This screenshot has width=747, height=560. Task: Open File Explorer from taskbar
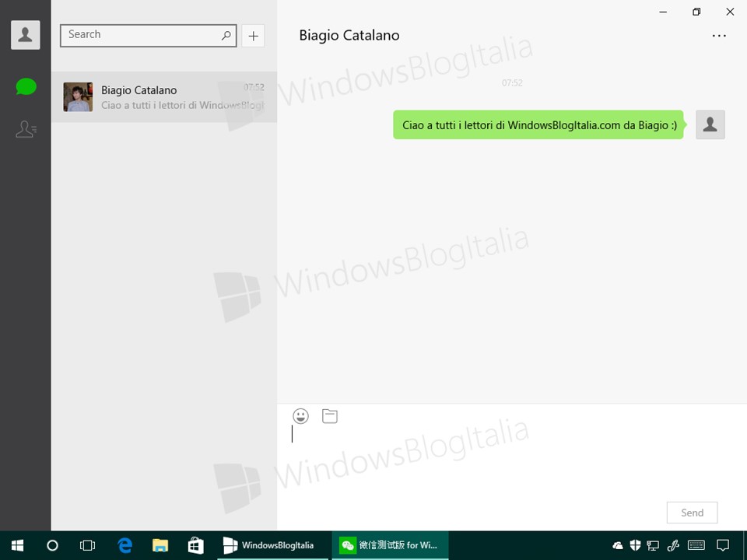tap(160, 545)
